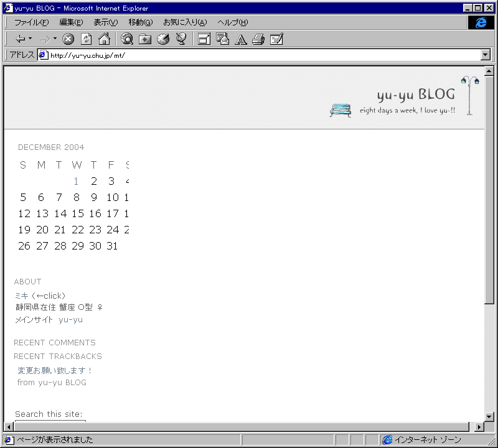Minimize the Internet Explorer window
This screenshot has height=448, width=498.
pos(467,8)
